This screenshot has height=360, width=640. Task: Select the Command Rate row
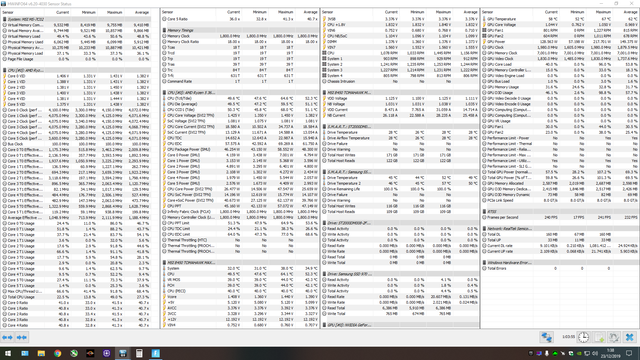(x=240, y=81)
